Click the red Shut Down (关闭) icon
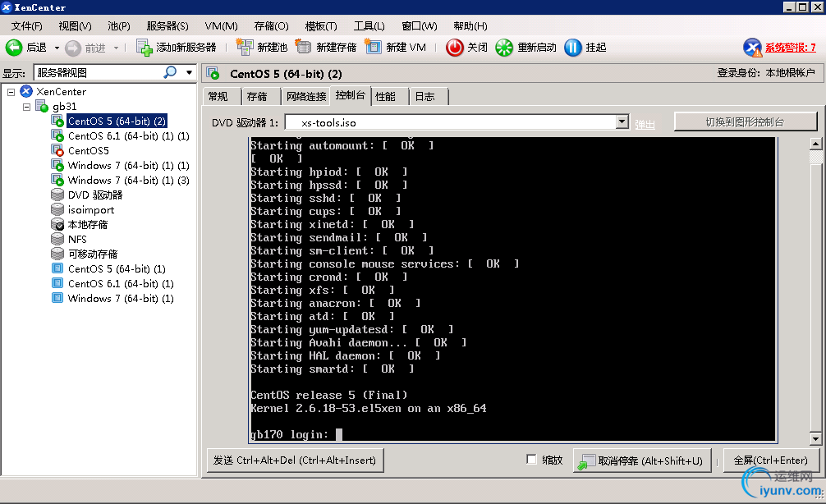Image resolution: width=826 pixels, height=504 pixels. (455, 48)
